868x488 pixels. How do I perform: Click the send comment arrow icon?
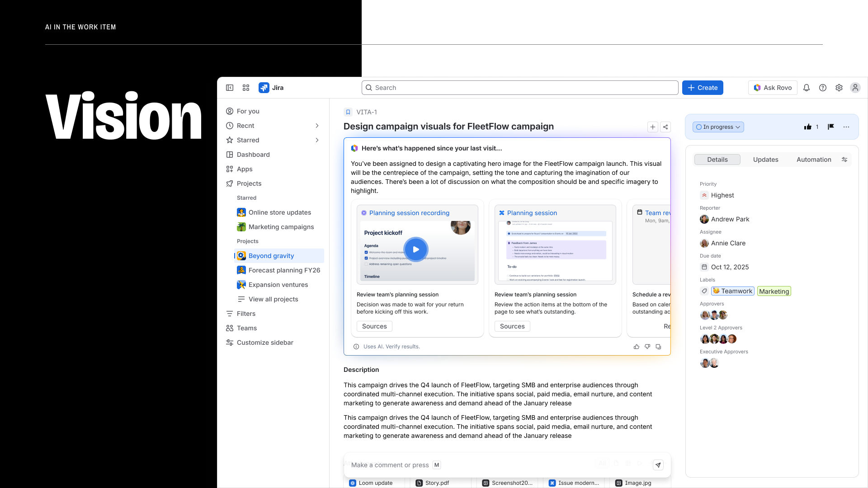[658, 465]
